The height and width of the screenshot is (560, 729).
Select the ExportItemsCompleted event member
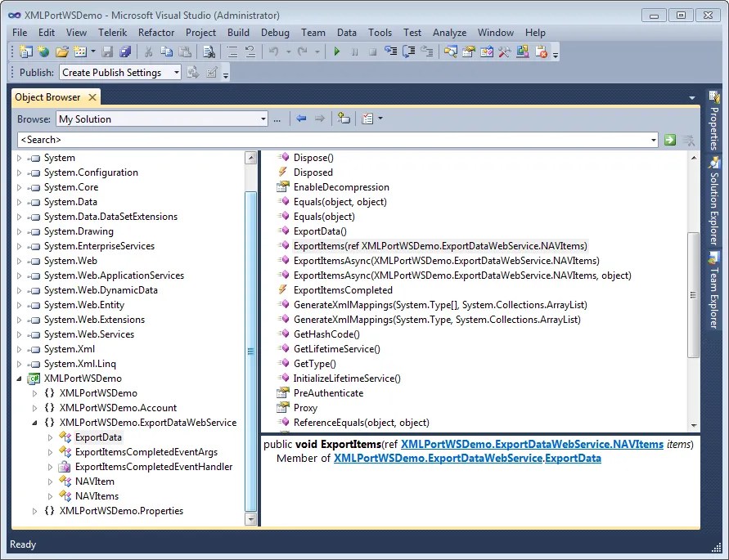point(343,290)
